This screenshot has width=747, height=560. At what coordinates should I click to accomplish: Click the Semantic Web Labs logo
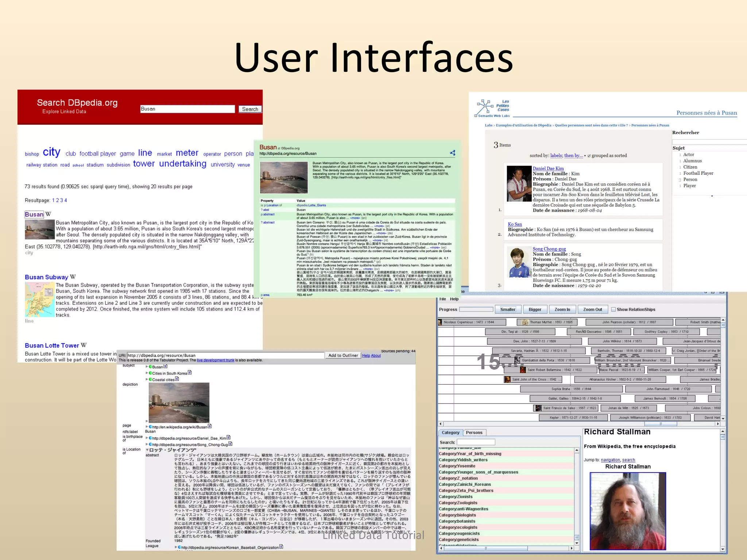(492, 109)
